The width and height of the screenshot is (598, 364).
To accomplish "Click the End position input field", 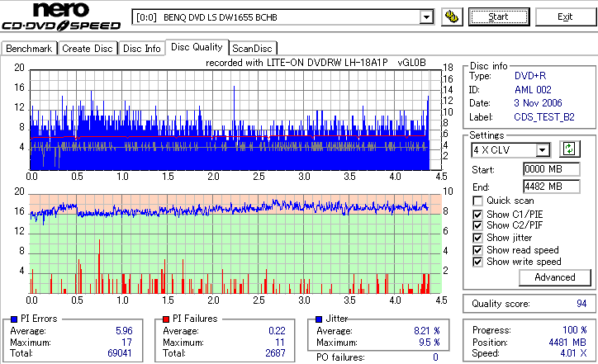I will (x=552, y=187).
